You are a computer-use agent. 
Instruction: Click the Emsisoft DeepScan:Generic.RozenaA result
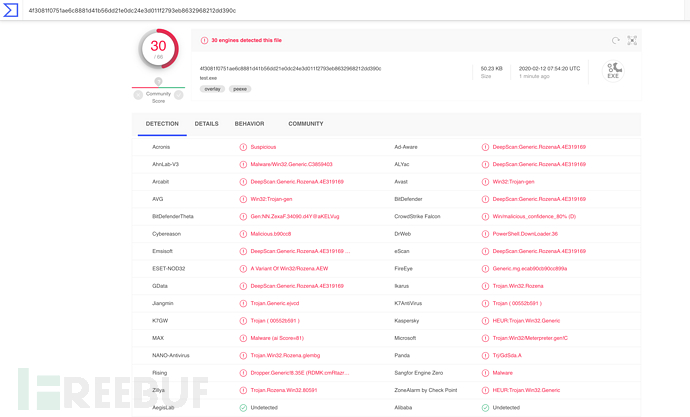point(300,251)
